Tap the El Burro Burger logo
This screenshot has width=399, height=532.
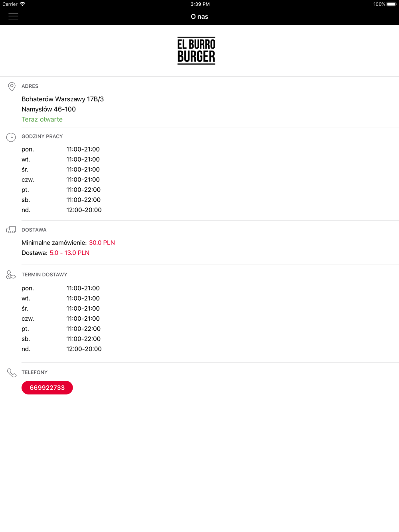click(x=196, y=51)
